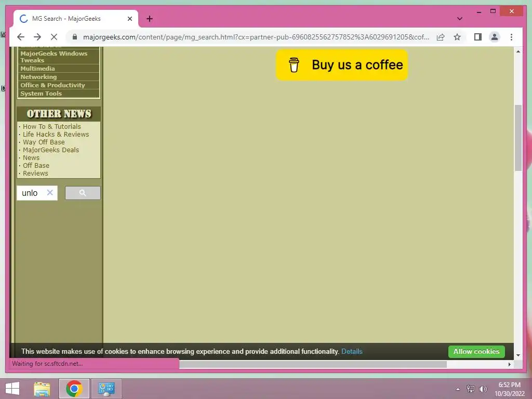Clear the search box text
The image size is (532, 399).
point(50,192)
